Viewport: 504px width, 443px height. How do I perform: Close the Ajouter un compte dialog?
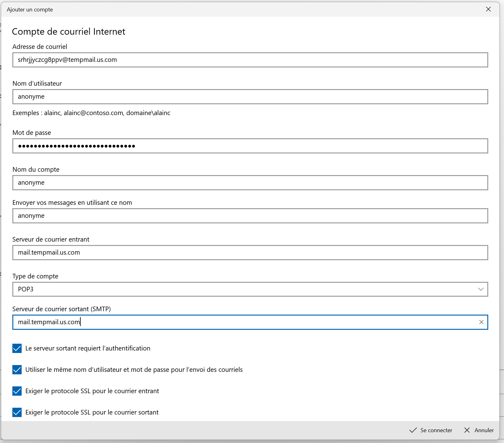[x=488, y=9]
